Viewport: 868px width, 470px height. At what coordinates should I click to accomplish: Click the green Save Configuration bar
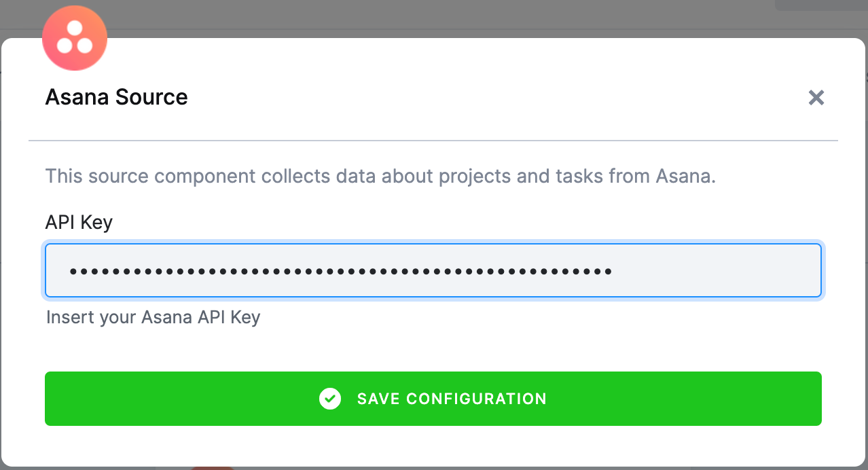point(433,399)
